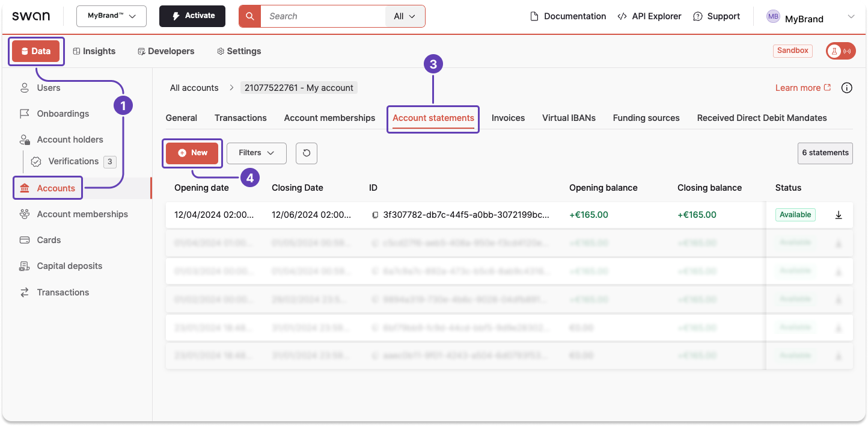Select the Cards sidebar icon
Screen dimensions: 868x426
pos(25,239)
